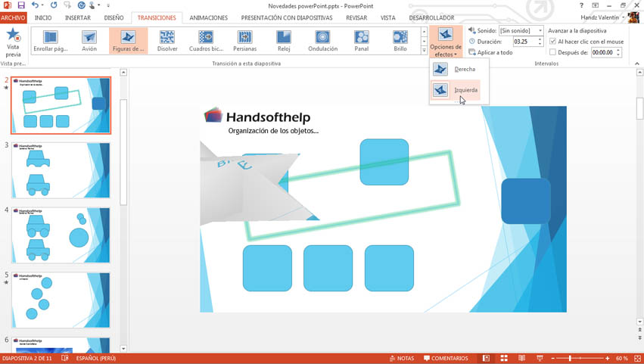Select the Avión transition icon
The height and width of the screenshot is (364, 644).
[89, 38]
